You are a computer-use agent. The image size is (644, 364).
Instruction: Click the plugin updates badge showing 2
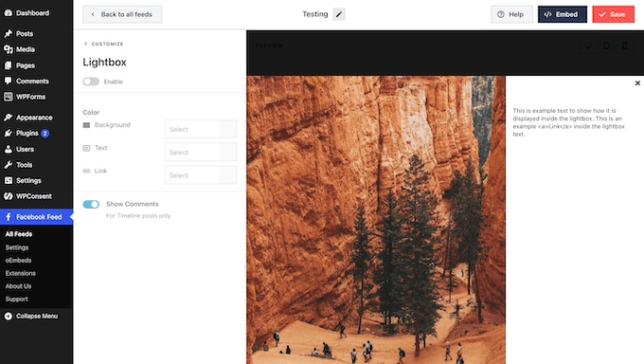point(45,134)
